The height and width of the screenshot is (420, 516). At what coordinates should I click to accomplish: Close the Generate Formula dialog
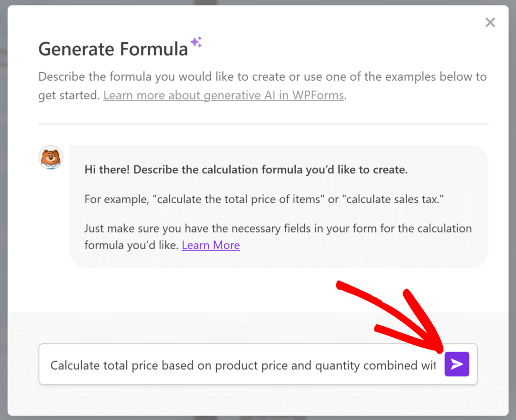490,22
